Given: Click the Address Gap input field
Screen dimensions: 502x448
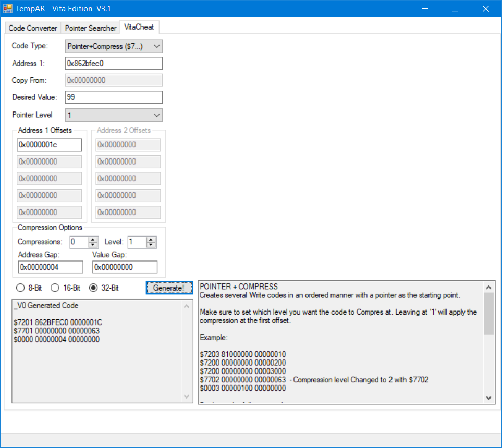Looking at the screenshot, I should (x=51, y=267).
